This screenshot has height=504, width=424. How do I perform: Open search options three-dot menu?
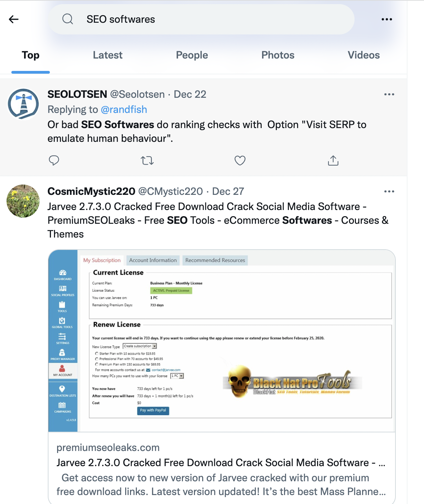(387, 19)
